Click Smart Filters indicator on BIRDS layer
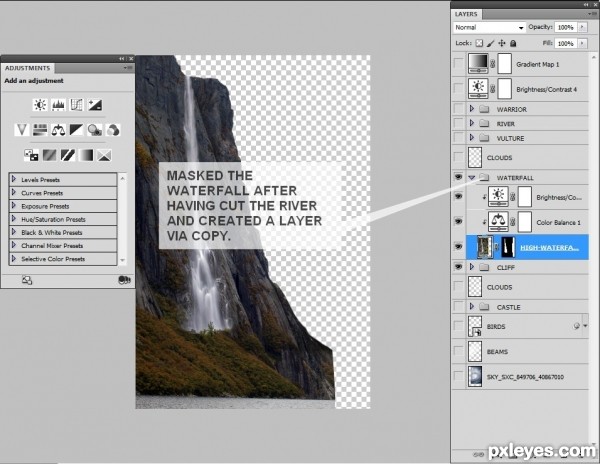Image resolution: width=600 pixels, height=464 pixels. pos(576,326)
